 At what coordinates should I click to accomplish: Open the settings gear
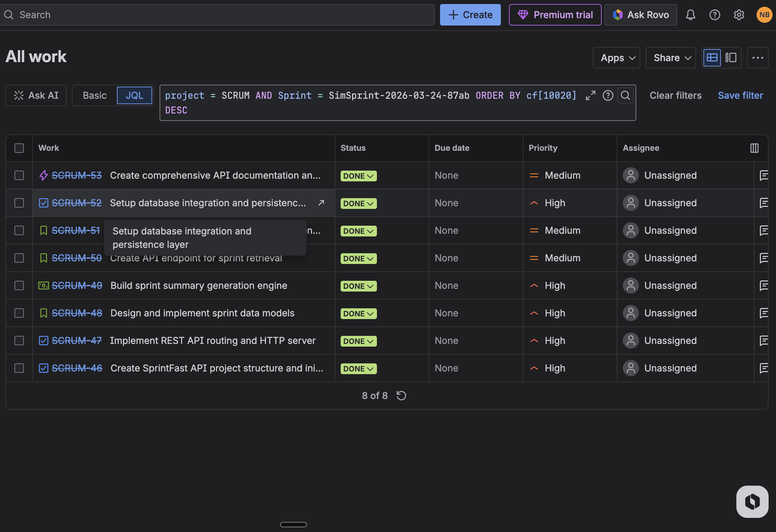739,15
